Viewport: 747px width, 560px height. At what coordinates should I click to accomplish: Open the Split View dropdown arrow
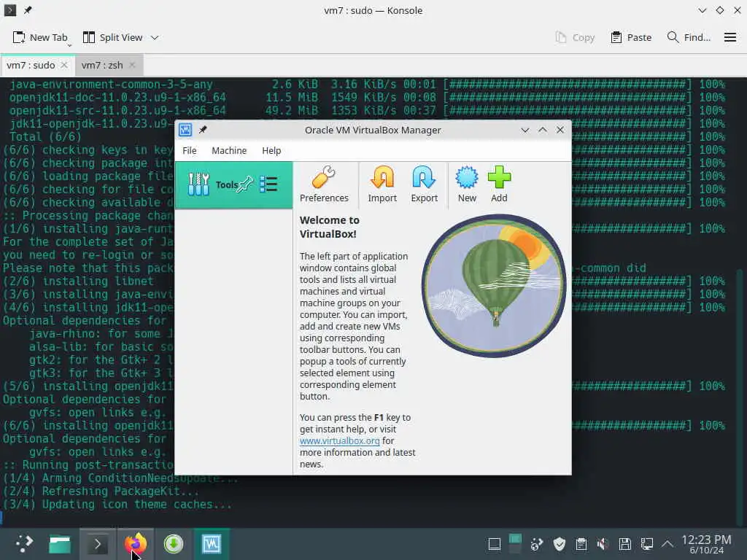(155, 37)
